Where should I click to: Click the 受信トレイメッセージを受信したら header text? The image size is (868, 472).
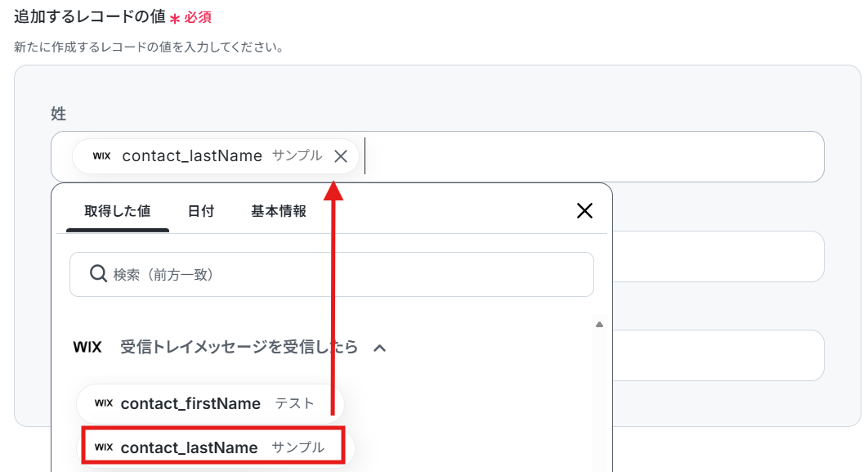[239, 348]
